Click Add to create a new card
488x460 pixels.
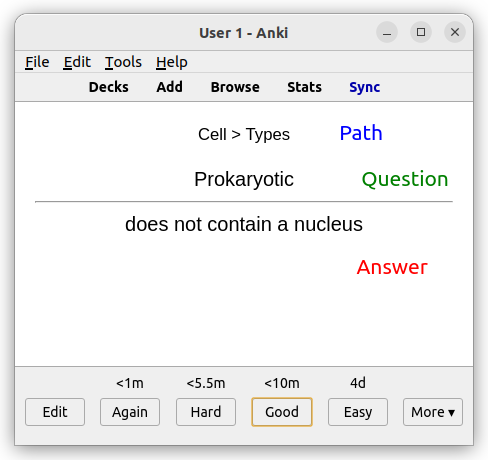click(x=170, y=87)
